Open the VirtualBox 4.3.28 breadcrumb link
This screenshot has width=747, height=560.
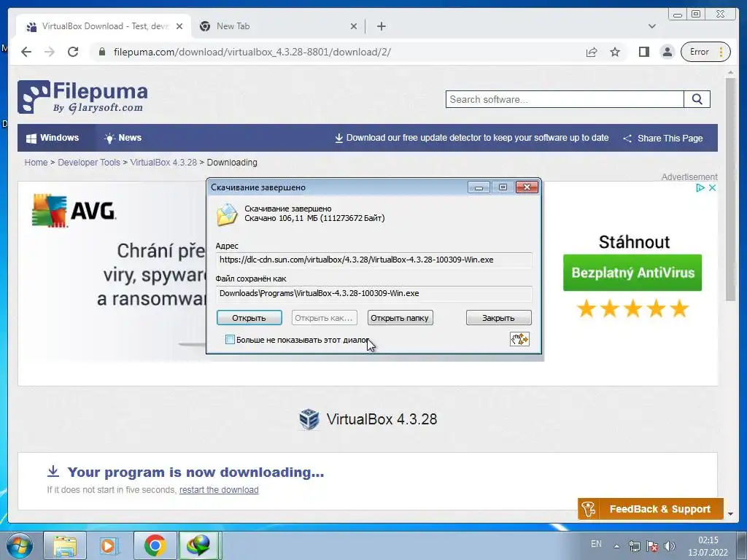[x=163, y=163]
